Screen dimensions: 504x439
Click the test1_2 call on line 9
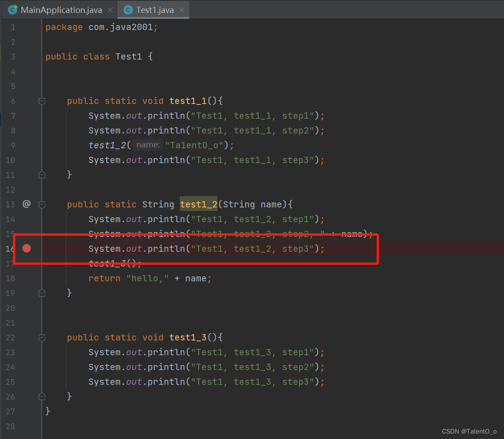[107, 146]
